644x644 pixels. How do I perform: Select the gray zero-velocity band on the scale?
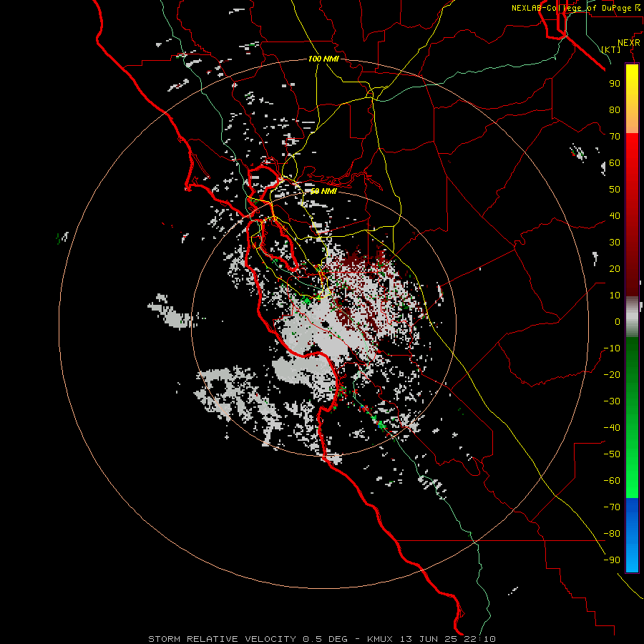pyautogui.click(x=632, y=317)
